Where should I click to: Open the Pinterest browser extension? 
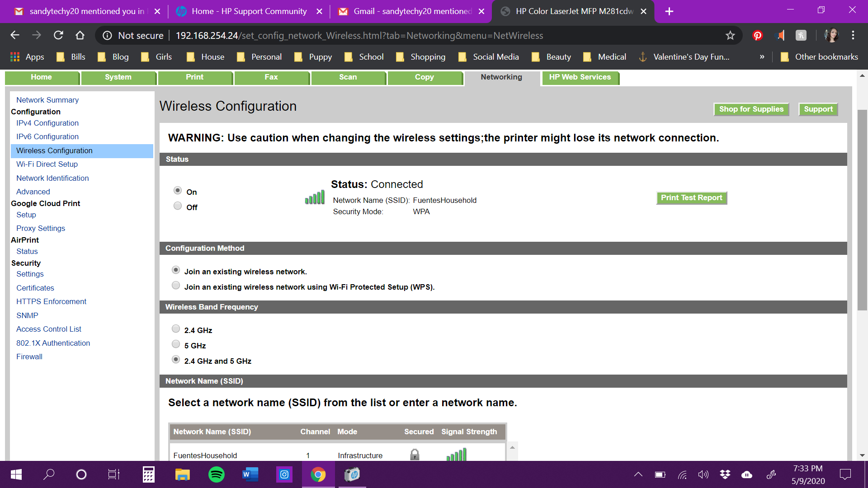click(x=757, y=35)
